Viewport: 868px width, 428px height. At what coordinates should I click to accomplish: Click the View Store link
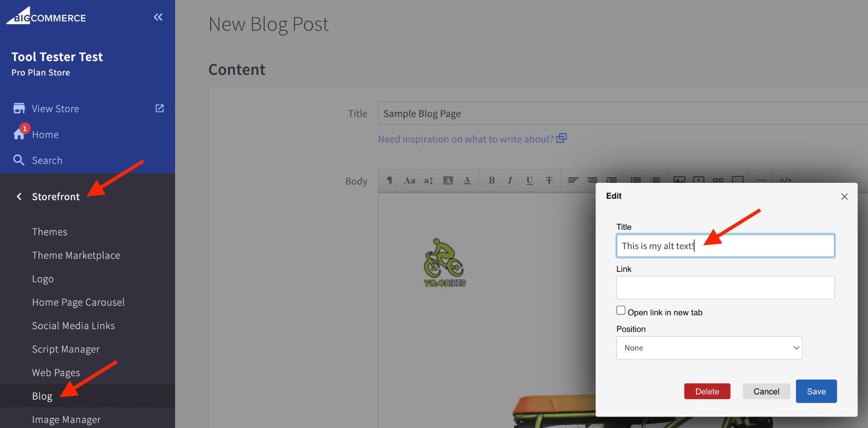[x=56, y=109]
